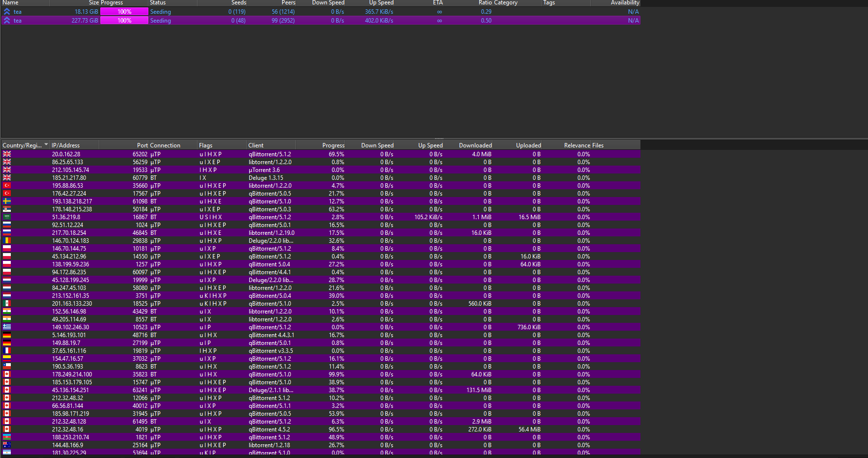
Task: Select port number 65202
Action: 140,154
